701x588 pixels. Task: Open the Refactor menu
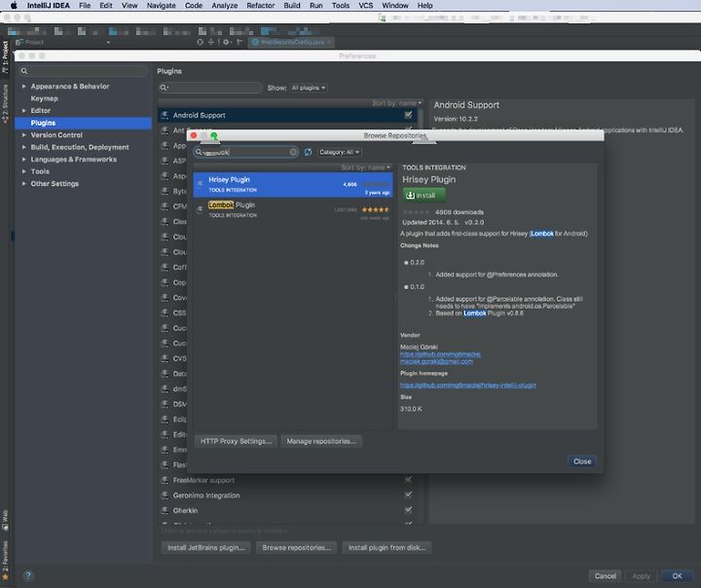point(261,6)
